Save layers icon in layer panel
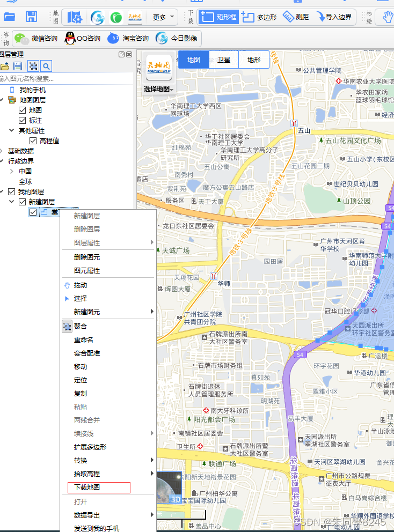The width and height of the screenshot is (394, 532). [x=18, y=66]
